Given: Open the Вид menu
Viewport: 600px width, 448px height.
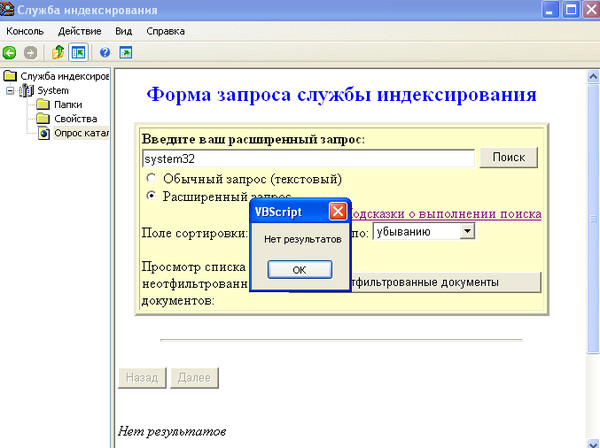Looking at the screenshot, I should pos(124,31).
